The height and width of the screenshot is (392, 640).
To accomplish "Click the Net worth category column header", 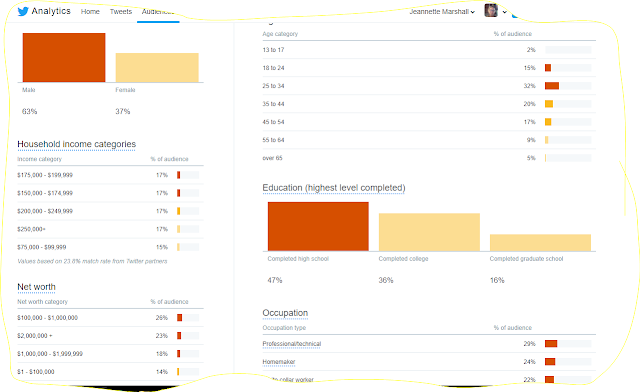I will pos(42,302).
